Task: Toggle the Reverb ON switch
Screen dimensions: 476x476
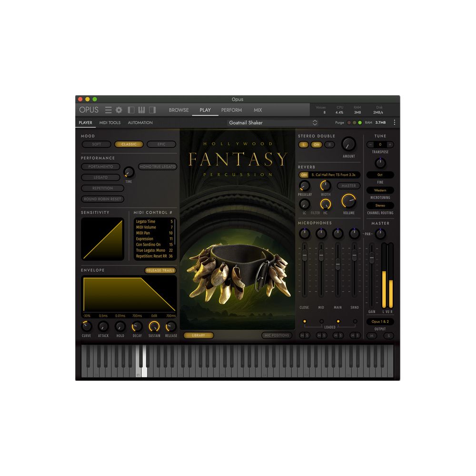Action: click(304, 175)
